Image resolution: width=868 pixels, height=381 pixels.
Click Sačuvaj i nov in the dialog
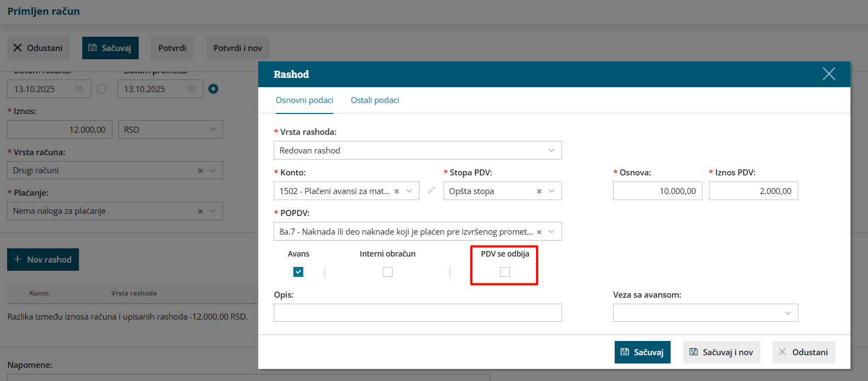click(x=722, y=352)
